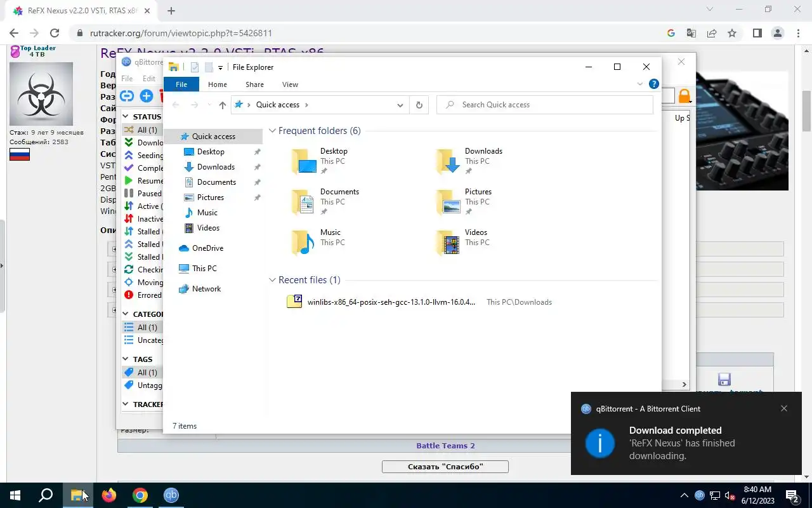The height and width of the screenshot is (508, 812).
Task: Click the File Explorer refresh button
Action: [419, 105]
